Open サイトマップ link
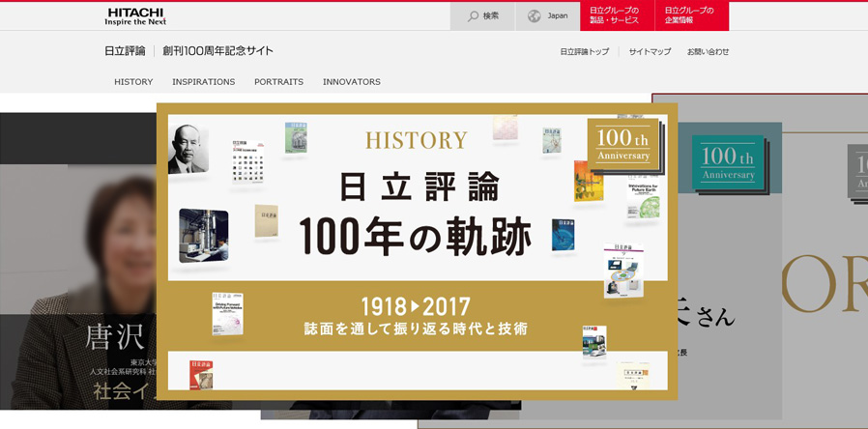This screenshot has width=868, height=429. tap(650, 51)
